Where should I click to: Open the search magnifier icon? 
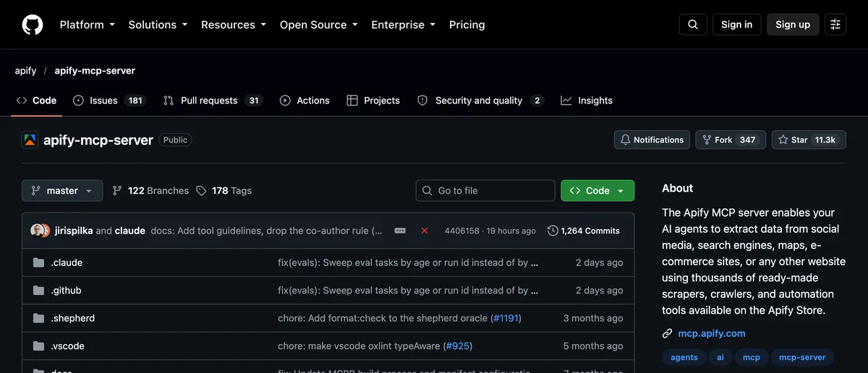click(693, 25)
